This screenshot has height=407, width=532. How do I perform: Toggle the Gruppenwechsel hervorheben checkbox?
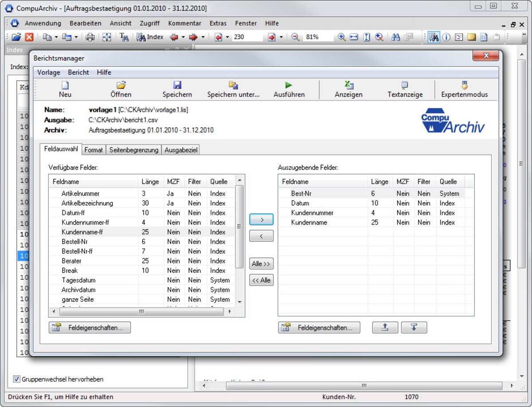[17, 379]
